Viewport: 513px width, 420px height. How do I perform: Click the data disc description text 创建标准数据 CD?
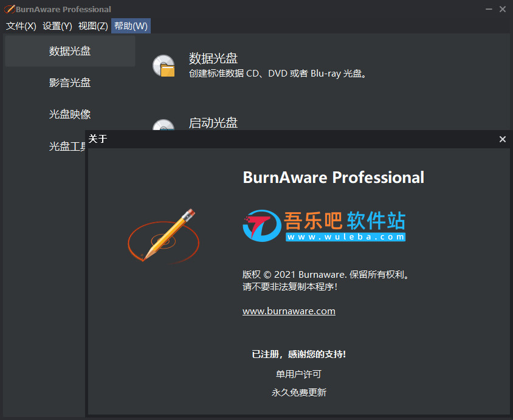[x=277, y=74]
